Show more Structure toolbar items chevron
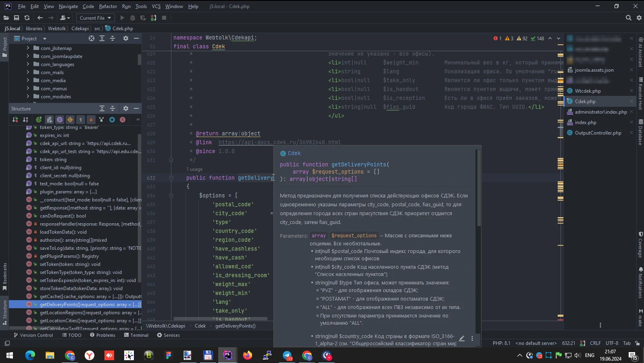 pyautogui.click(x=138, y=120)
